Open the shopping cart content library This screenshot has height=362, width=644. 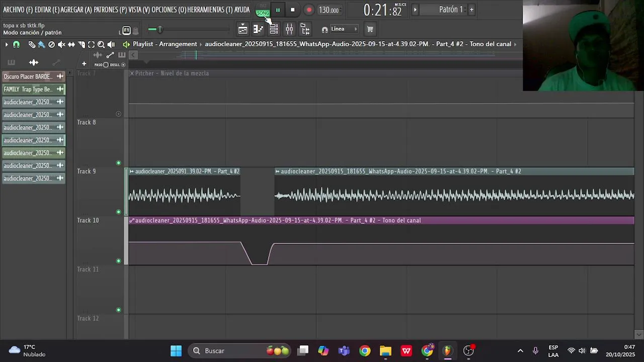(370, 29)
